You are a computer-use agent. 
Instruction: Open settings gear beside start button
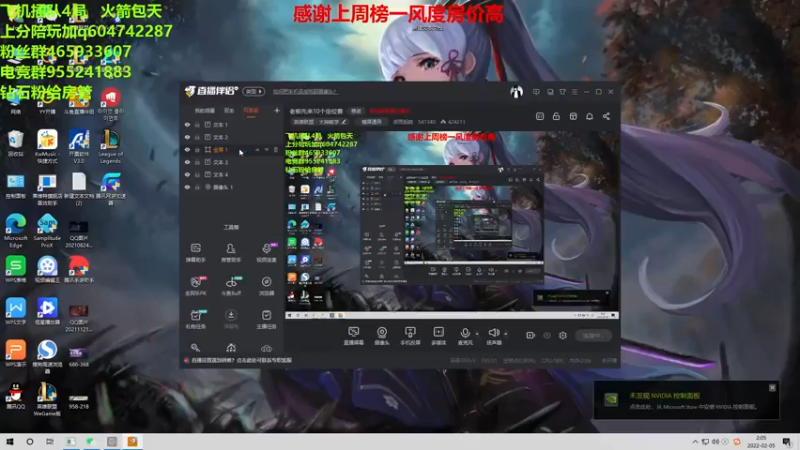point(563,335)
